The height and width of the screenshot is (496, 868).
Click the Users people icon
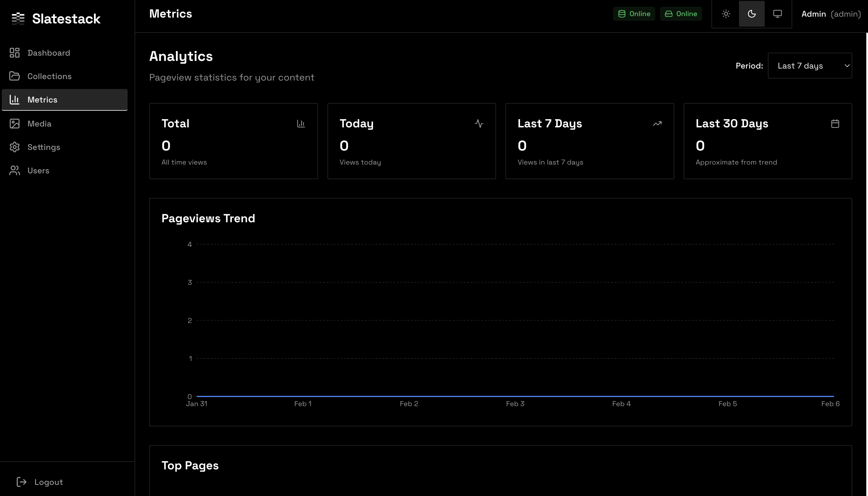point(15,170)
